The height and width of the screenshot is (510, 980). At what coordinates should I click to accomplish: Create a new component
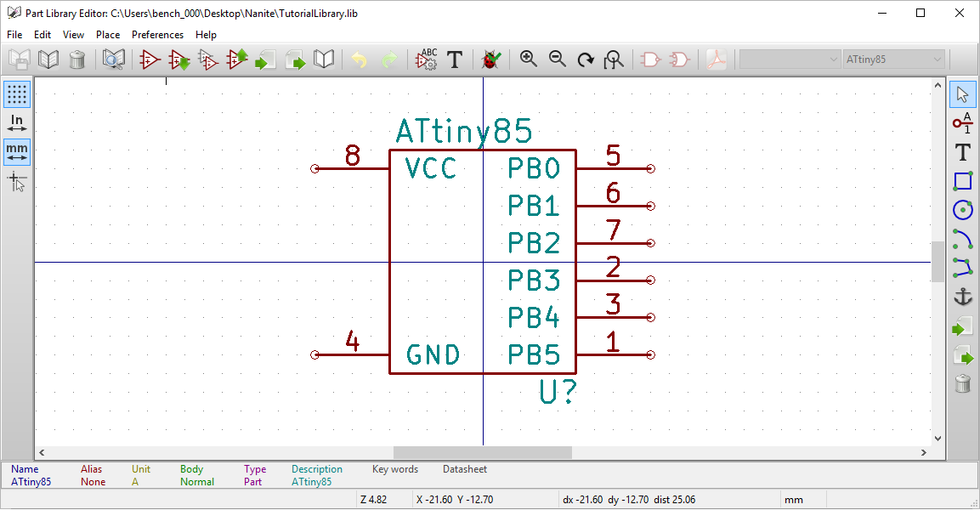150,59
